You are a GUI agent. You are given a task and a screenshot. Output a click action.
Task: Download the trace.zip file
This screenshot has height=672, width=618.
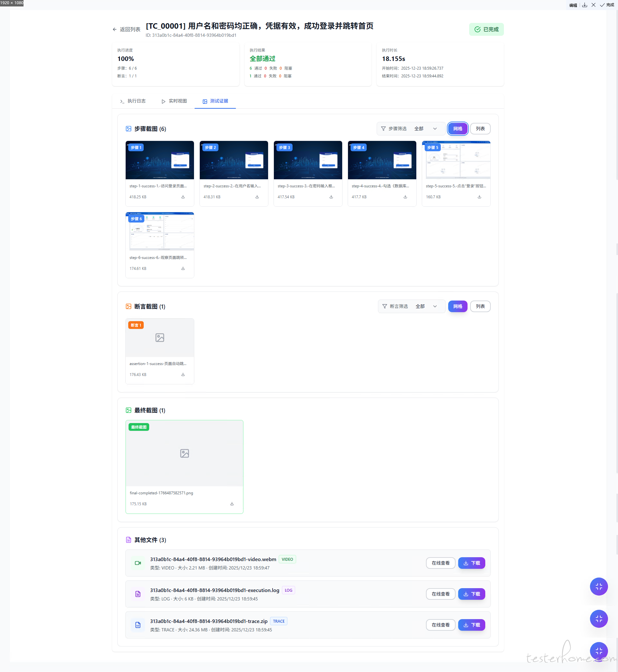(x=471, y=625)
